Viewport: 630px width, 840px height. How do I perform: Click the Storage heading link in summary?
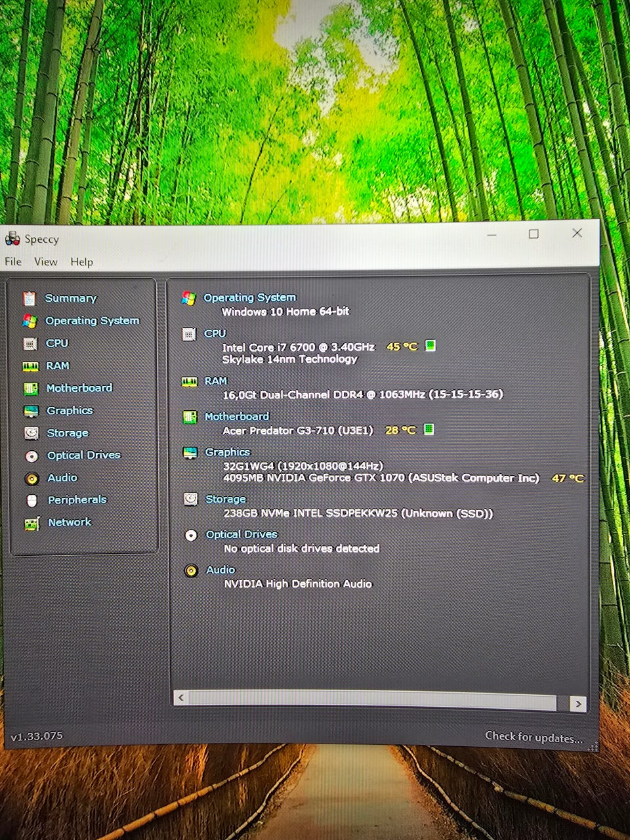point(226,499)
